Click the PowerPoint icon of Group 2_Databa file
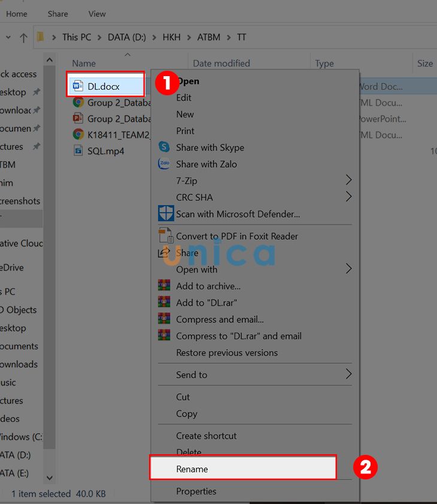 tap(78, 118)
